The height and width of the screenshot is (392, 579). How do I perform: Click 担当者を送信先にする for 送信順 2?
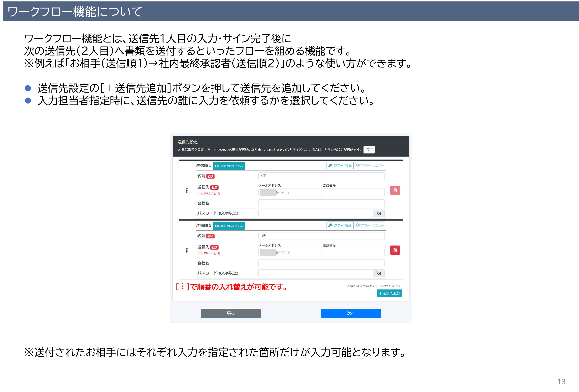pyautogui.click(x=229, y=226)
